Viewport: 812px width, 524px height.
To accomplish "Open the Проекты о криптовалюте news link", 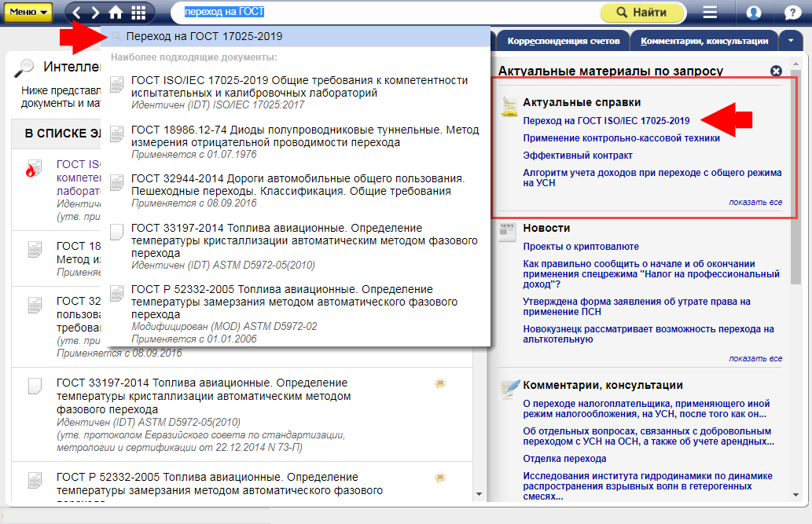I will point(581,247).
